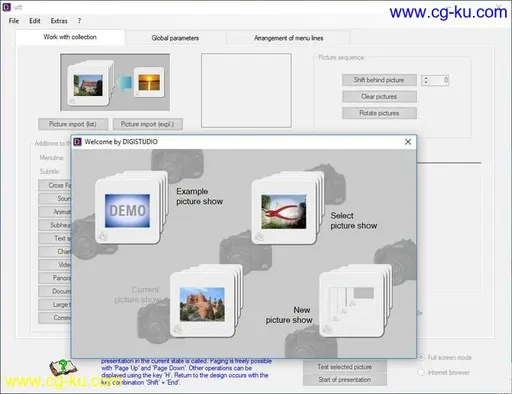The image size is (512, 394).
Task: Click Picture import (list) button
Action: click(73, 124)
